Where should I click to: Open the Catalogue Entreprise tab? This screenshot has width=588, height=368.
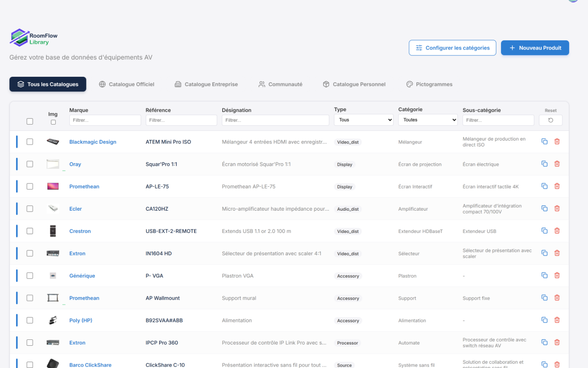[x=206, y=84]
